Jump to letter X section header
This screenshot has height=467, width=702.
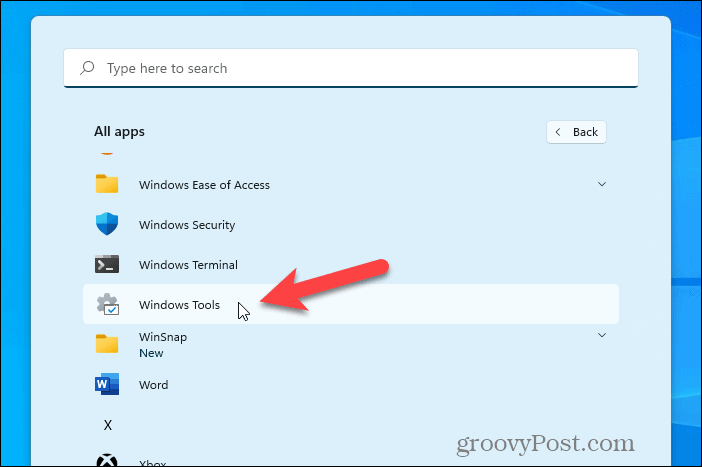click(x=107, y=425)
